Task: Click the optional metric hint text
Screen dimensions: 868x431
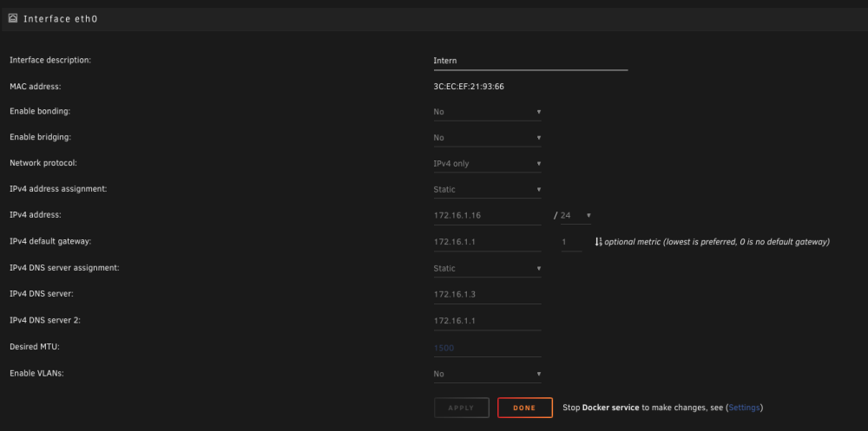Action: pos(717,242)
